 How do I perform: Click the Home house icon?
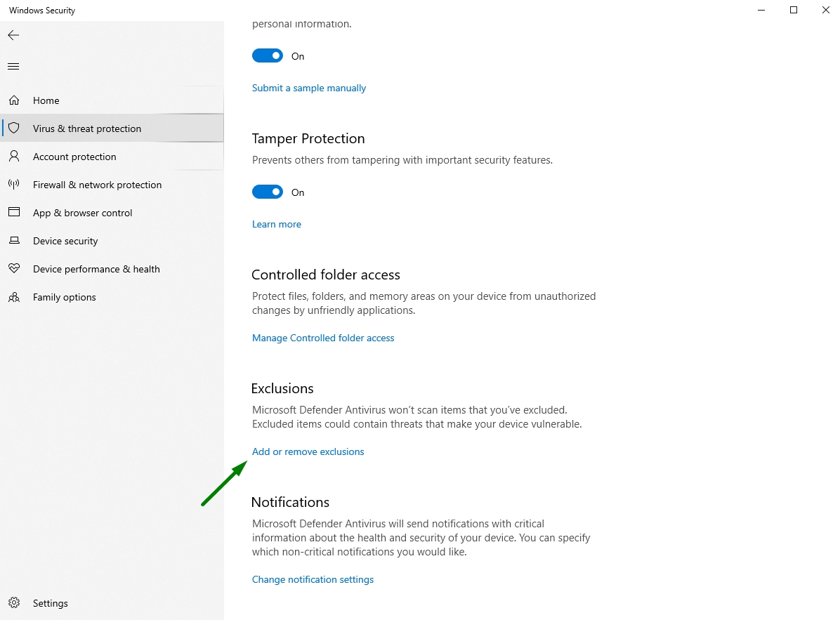(x=15, y=100)
